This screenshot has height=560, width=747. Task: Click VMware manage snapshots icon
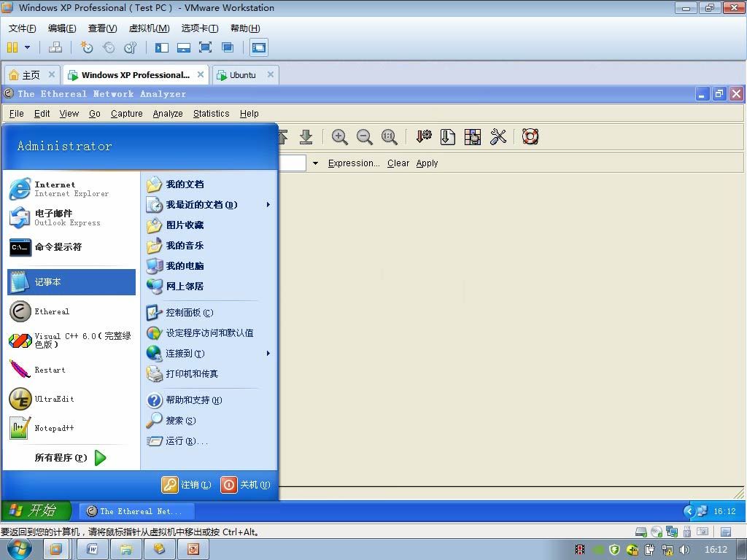[131, 47]
